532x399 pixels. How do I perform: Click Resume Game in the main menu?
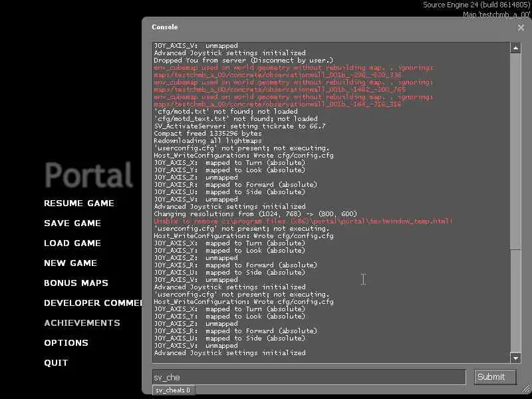pyautogui.click(x=79, y=203)
